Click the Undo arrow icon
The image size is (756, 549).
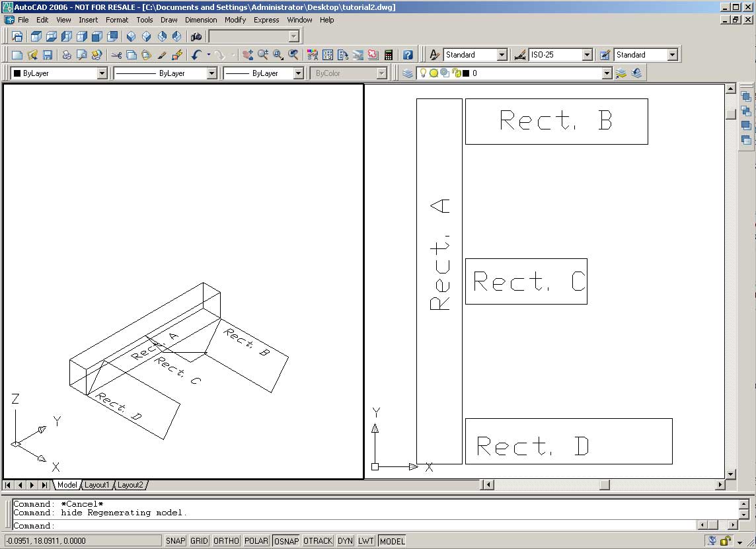pyautogui.click(x=196, y=55)
